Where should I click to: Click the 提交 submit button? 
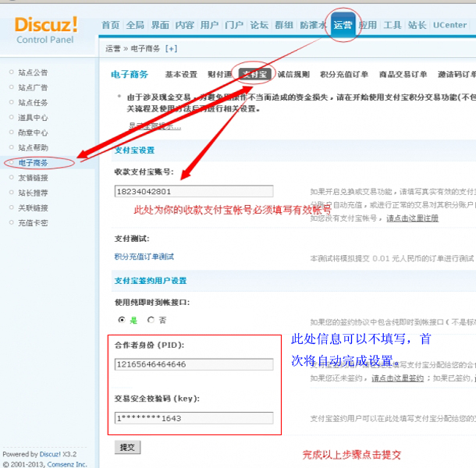pos(127,447)
